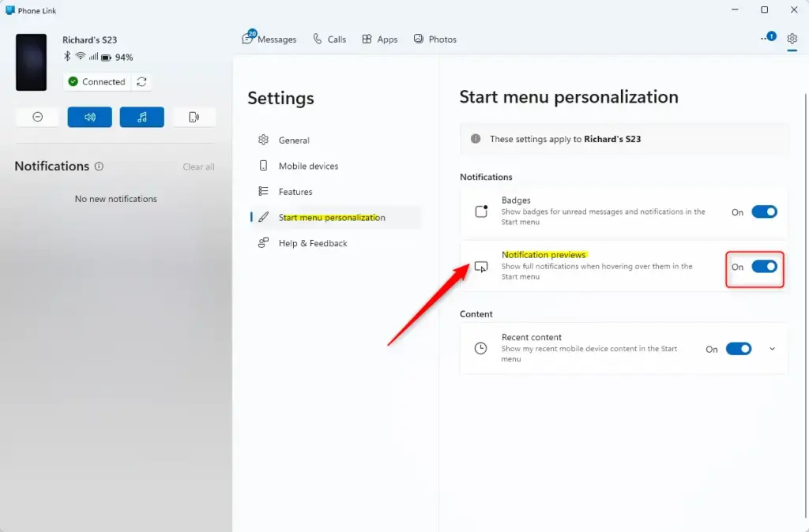Disable the Recent content toggle
This screenshot has width=809, height=532.
pyautogui.click(x=739, y=349)
